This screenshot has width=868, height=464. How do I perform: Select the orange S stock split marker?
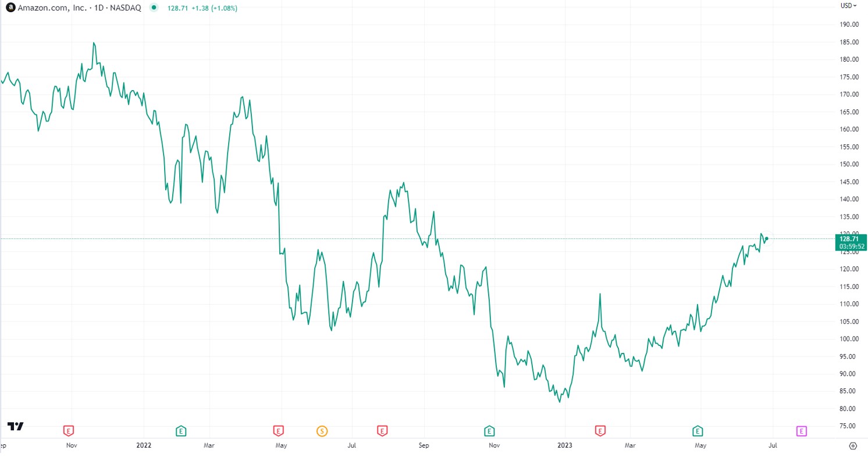click(x=322, y=431)
